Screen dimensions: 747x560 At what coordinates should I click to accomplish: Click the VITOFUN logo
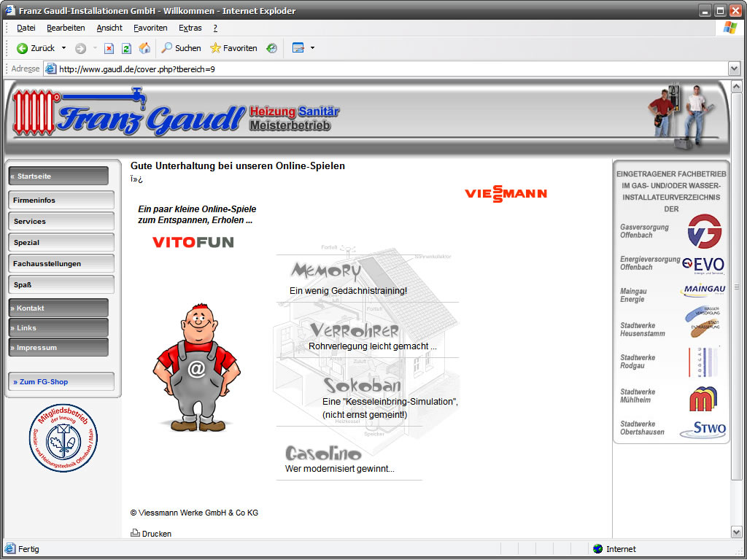[x=193, y=242]
